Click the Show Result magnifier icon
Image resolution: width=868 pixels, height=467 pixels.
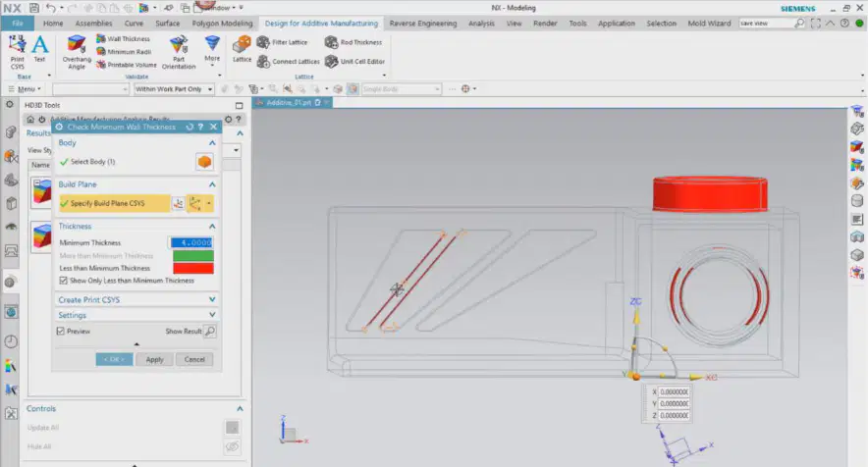(210, 331)
